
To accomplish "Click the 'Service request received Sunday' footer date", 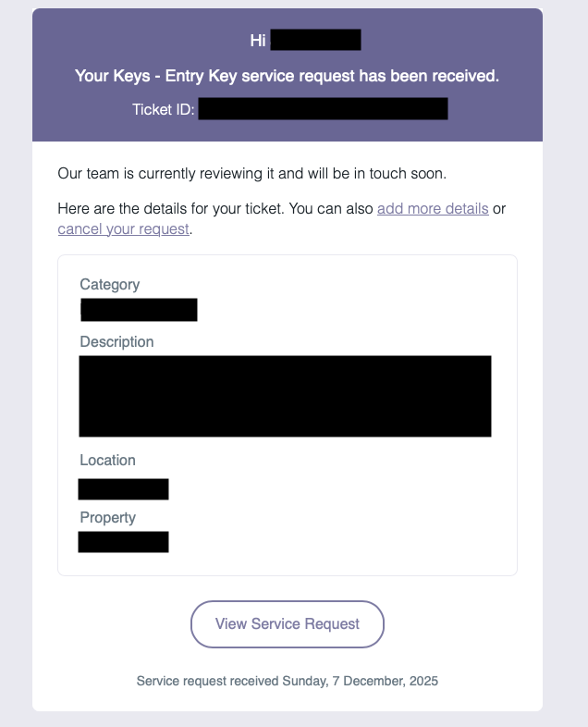I will pos(288,681).
